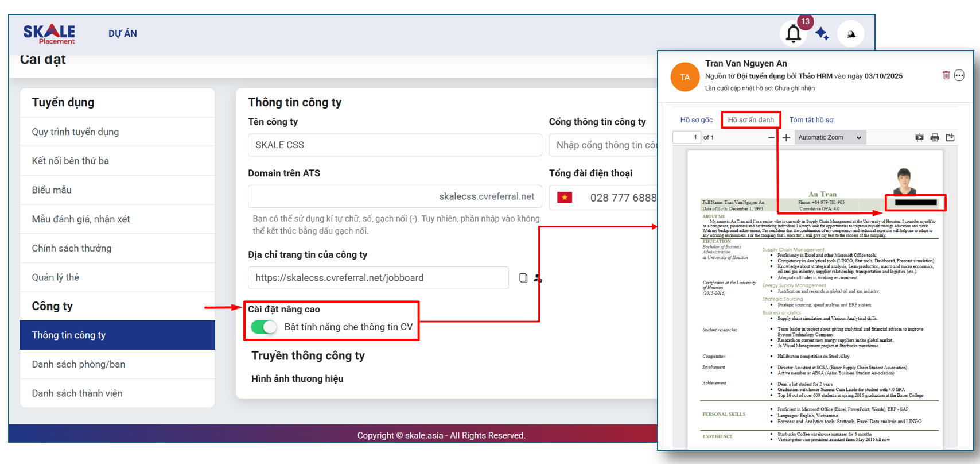
Task: Go to Danh sách phòng/ban
Action: 78,364
